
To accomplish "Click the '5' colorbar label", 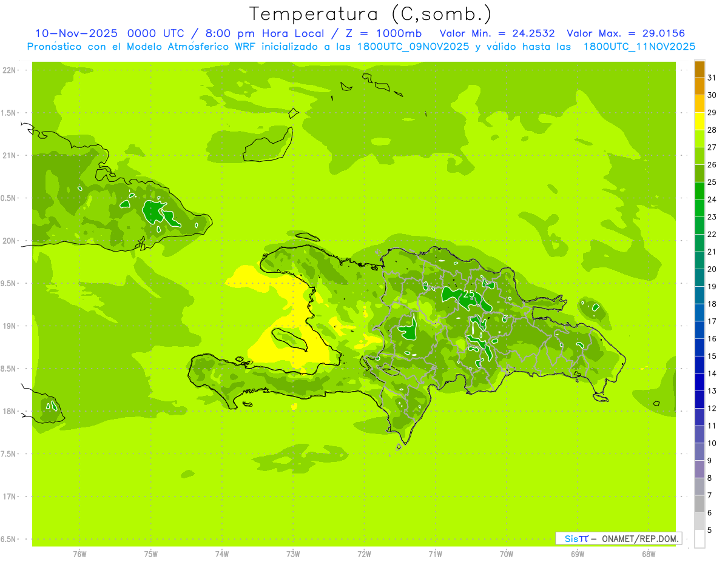I will click(x=710, y=530).
